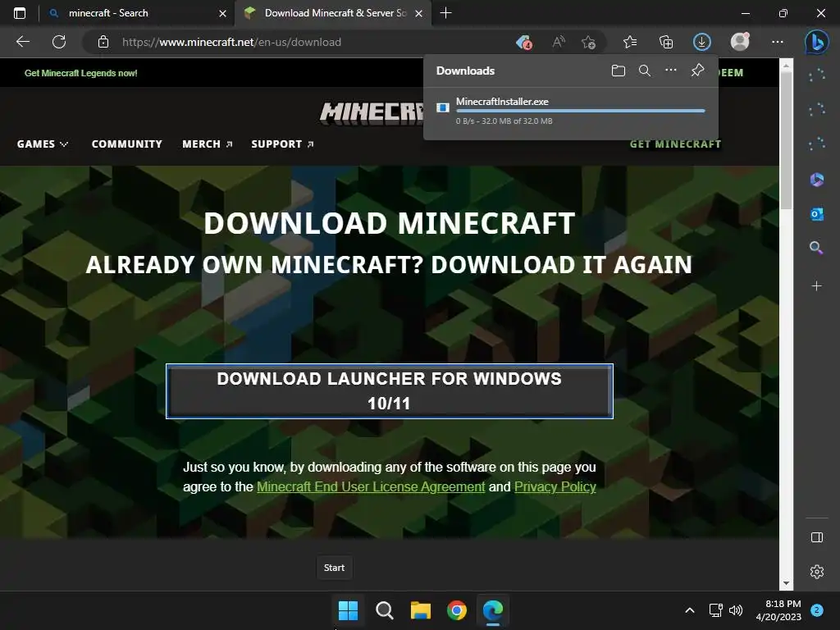The width and height of the screenshot is (840, 630).
Task: Click Download Launcher for Windows 10/11 button
Action: click(390, 391)
